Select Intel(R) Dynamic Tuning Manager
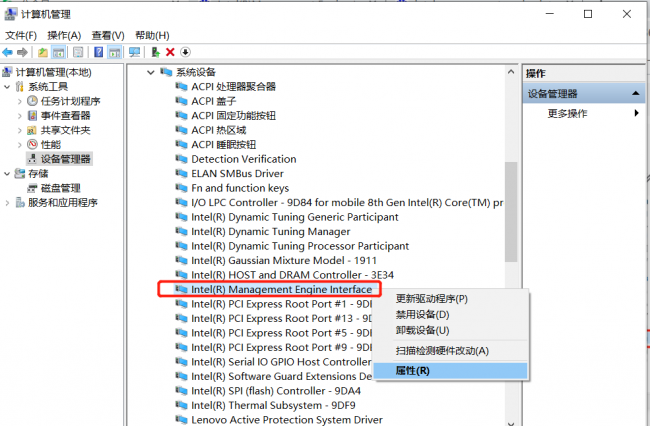Viewport: 650px width, 426px height. pyautogui.click(x=271, y=231)
